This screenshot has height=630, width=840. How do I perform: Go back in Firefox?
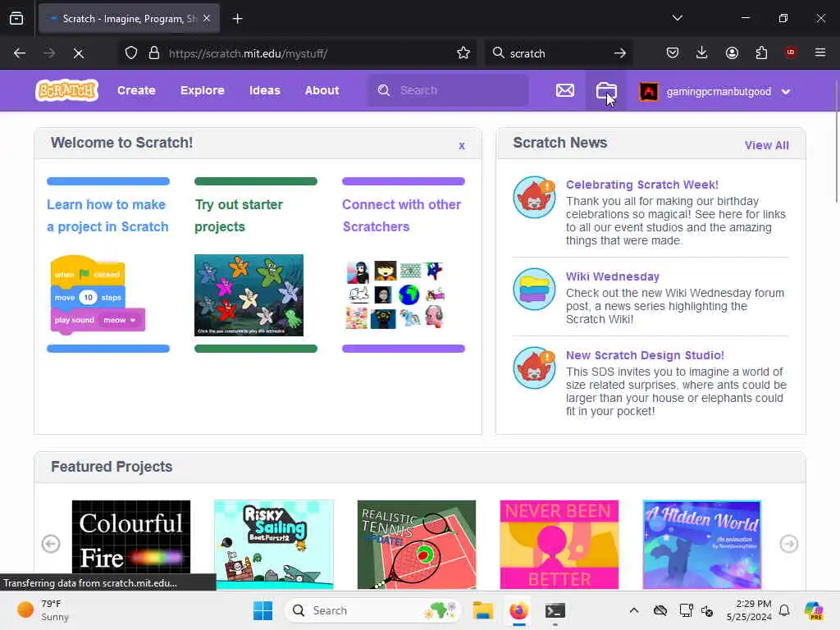pos(20,53)
